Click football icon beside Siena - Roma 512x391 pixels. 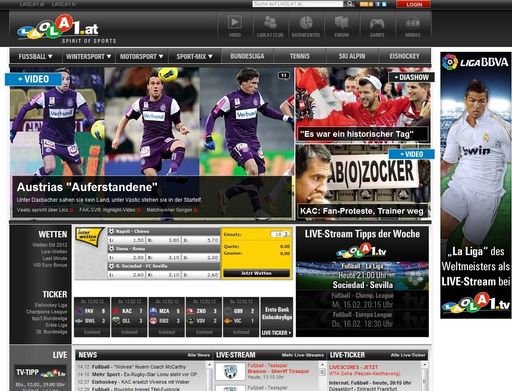click(x=112, y=249)
